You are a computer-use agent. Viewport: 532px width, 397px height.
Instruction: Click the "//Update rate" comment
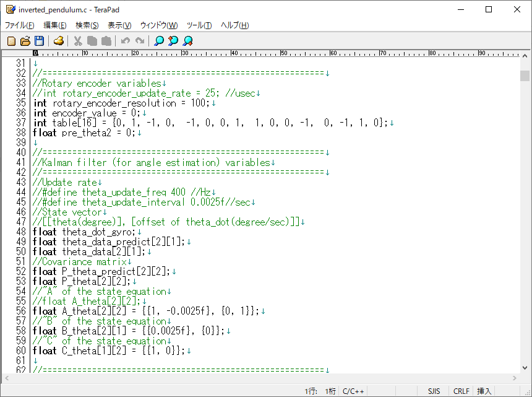coord(65,182)
